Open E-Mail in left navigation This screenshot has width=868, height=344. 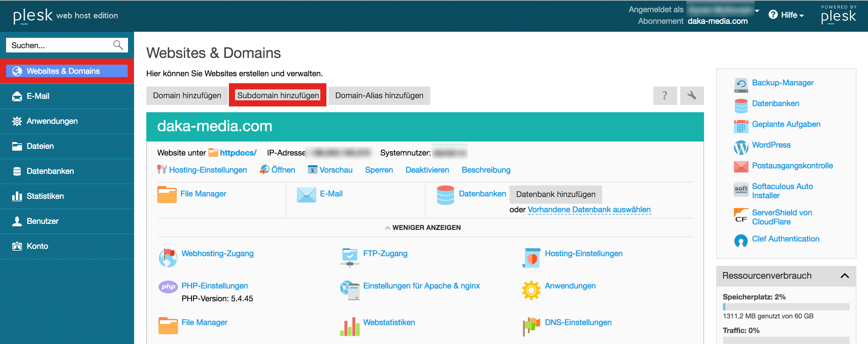(x=38, y=96)
